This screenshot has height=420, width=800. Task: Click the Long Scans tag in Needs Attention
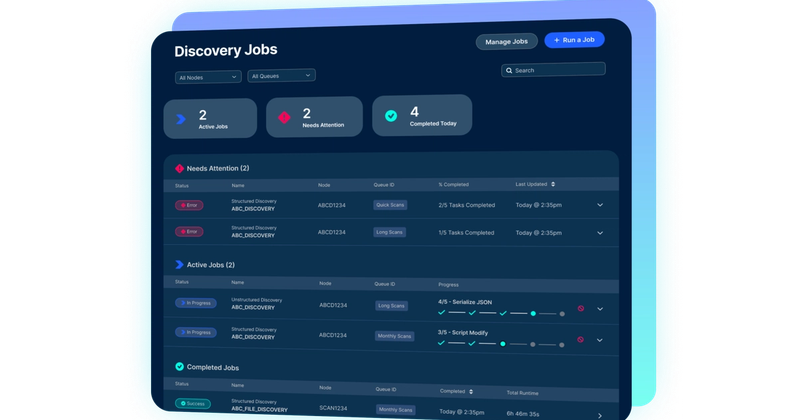(389, 232)
